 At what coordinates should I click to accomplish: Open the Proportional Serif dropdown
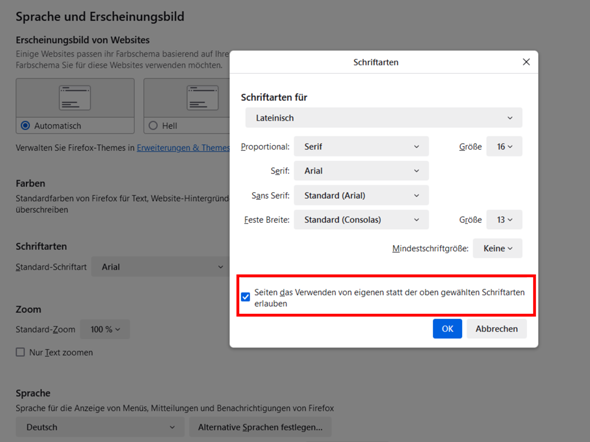(361, 146)
